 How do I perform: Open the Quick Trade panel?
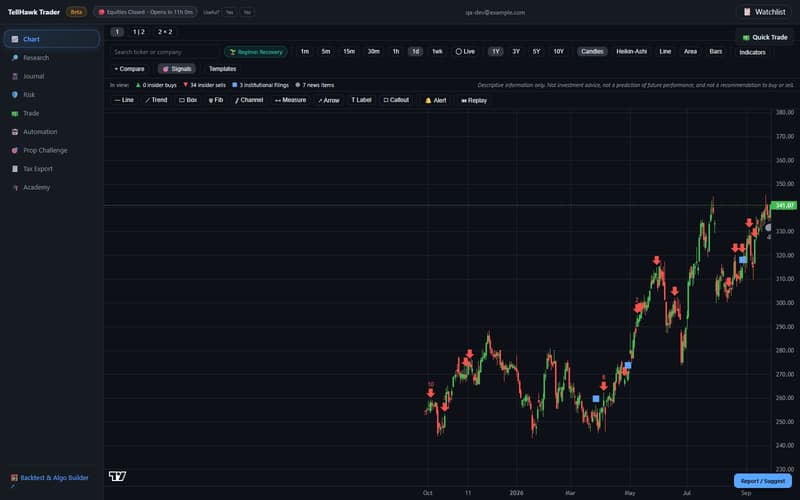pos(764,37)
